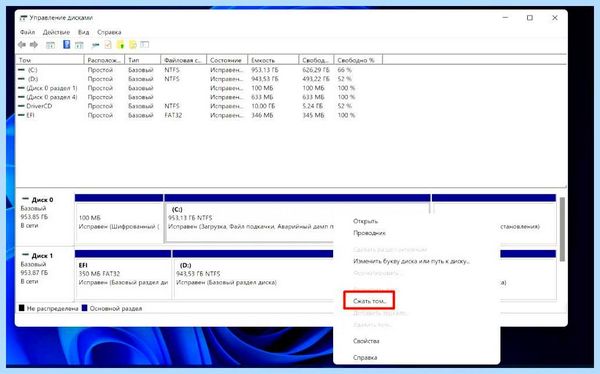
Task: Click the blue Основной раздел legend swatch
Action: 85,308
